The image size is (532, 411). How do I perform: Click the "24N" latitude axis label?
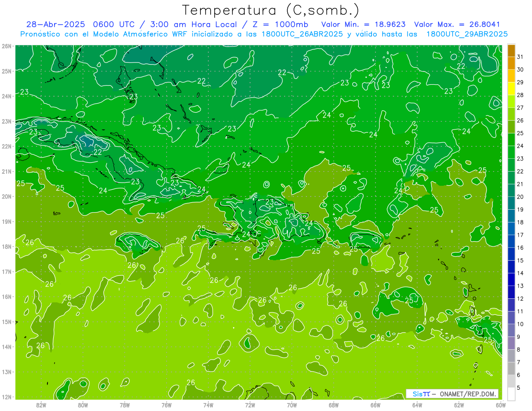pos(6,96)
